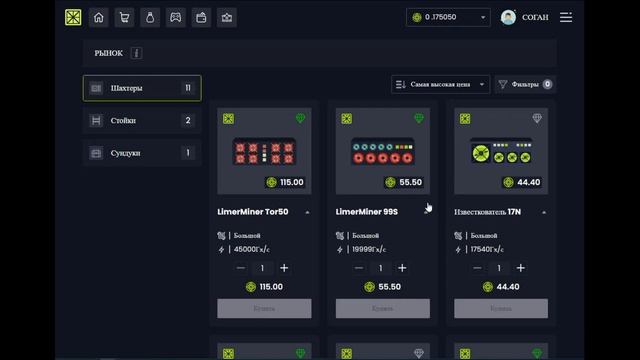The width and height of the screenshot is (640, 360).
Task: Click the user avatar picture
Action: click(x=508, y=18)
